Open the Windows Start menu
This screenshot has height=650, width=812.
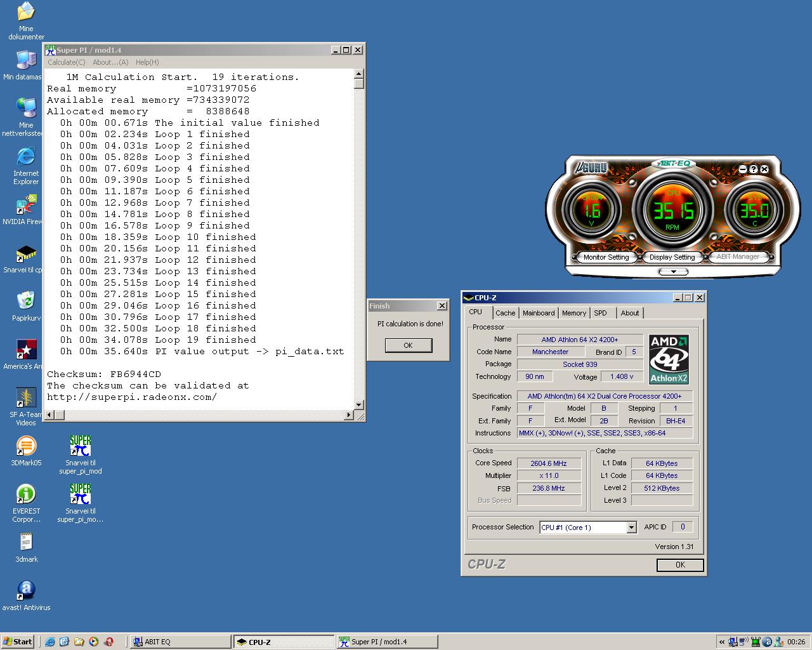(x=18, y=642)
